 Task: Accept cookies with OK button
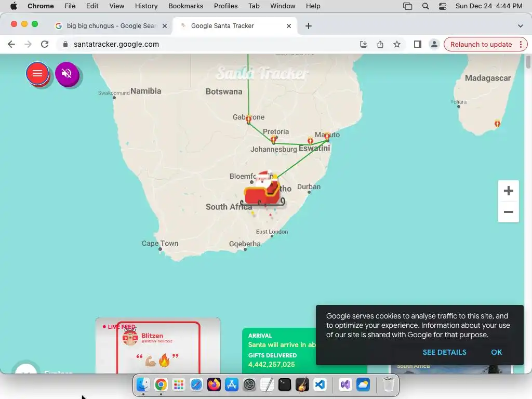[496, 352]
